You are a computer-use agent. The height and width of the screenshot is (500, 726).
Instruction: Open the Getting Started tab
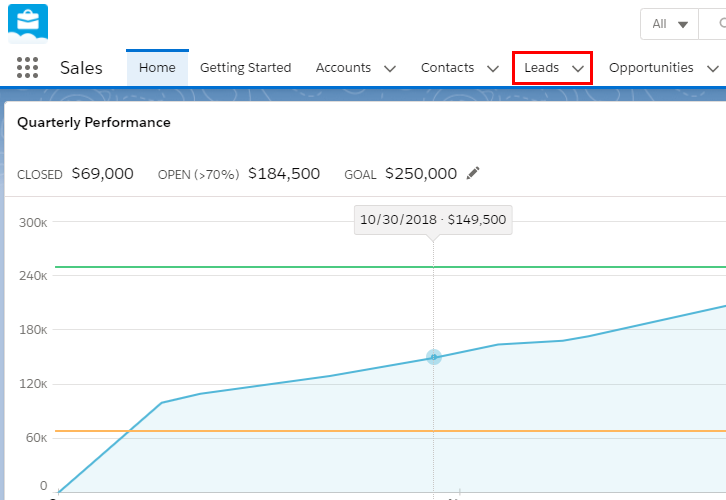[x=245, y=68]
